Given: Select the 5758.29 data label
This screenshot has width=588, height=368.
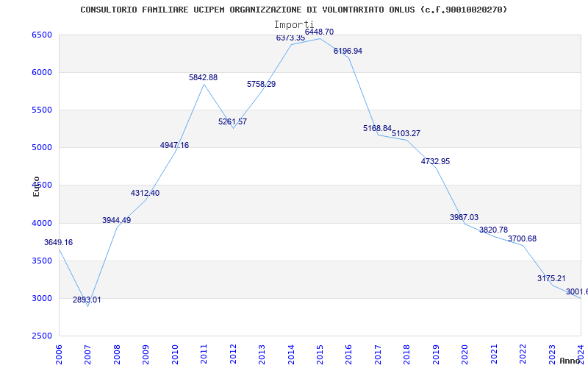Looking at the screenshot, I should 262,84.
